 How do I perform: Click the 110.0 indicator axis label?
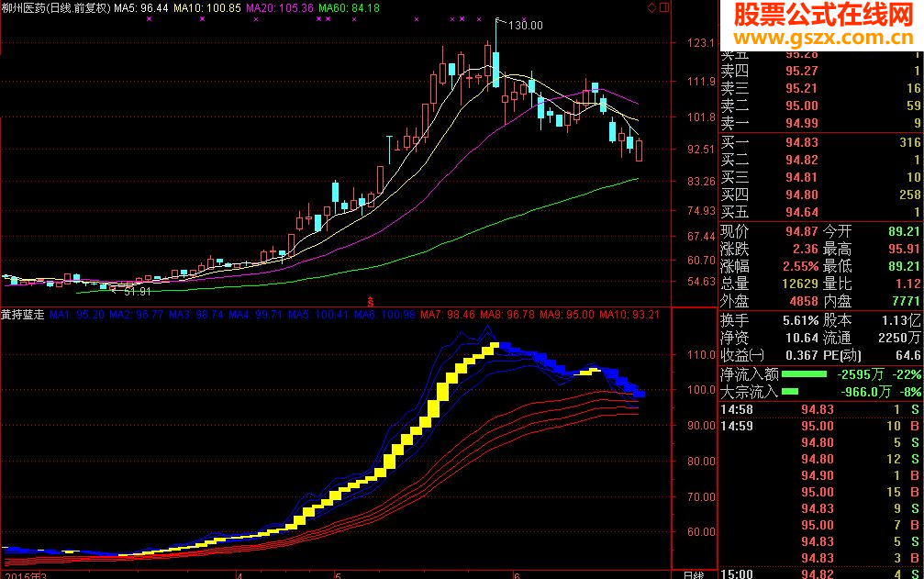tap(701, 355)
